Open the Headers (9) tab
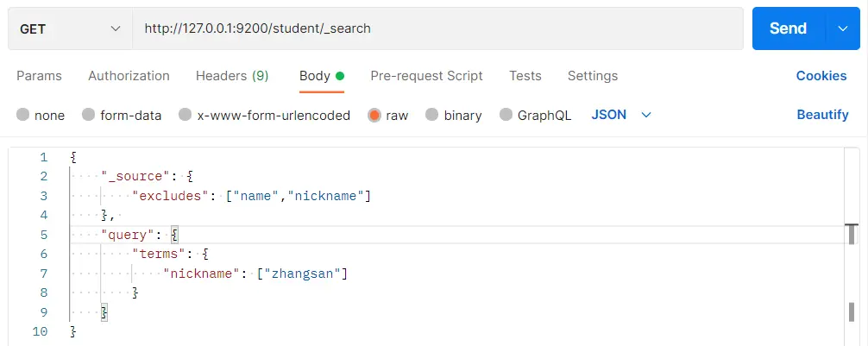Image resolution: width=868 pixels, height=346 pixels. tap(232, 76)
